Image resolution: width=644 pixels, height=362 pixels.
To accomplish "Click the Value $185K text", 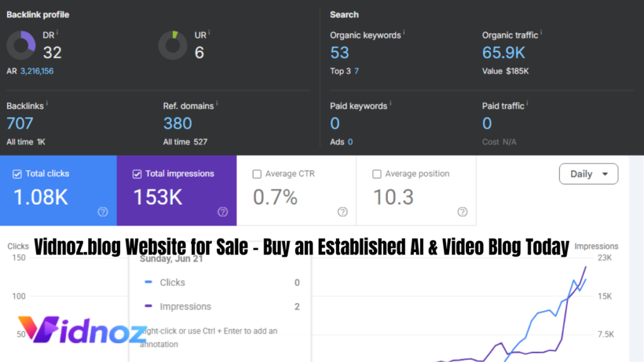I will click(x=505, y=71).
